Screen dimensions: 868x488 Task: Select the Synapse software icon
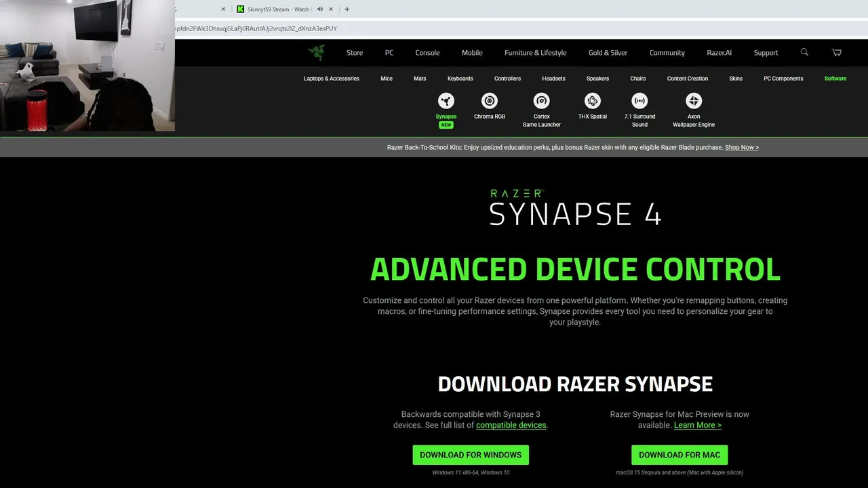[x=446, y=101]
